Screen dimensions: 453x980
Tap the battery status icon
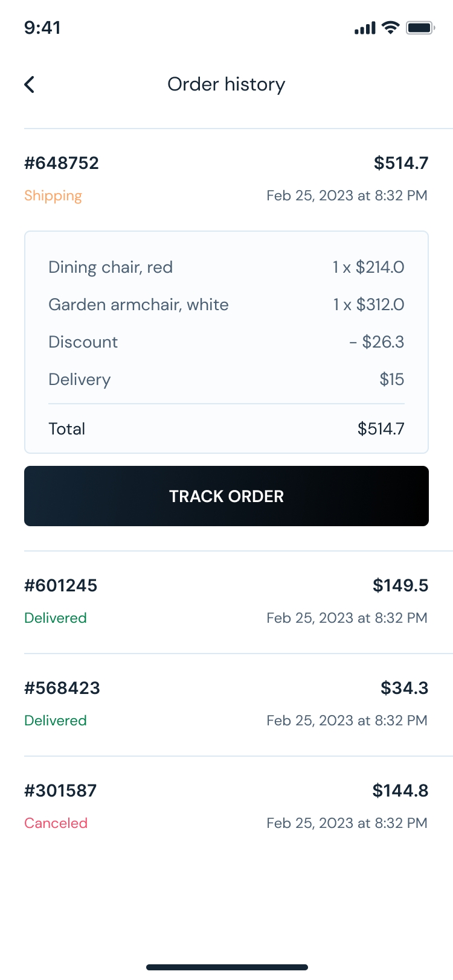(x=420, y=28)
